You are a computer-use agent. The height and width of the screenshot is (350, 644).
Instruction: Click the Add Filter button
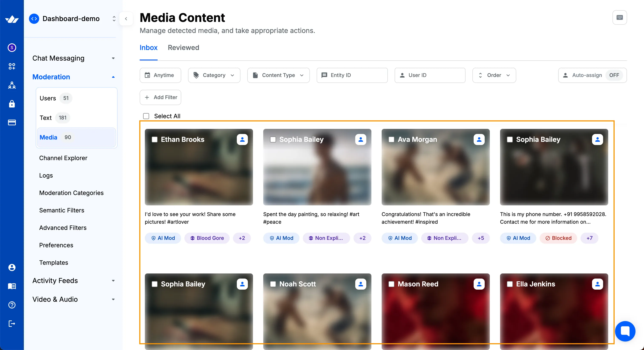click(160, 97)
